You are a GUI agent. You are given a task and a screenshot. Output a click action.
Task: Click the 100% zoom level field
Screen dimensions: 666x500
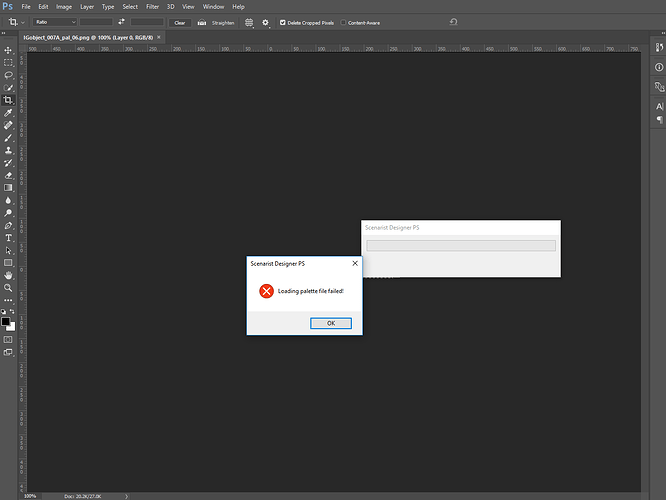point(30,496)
